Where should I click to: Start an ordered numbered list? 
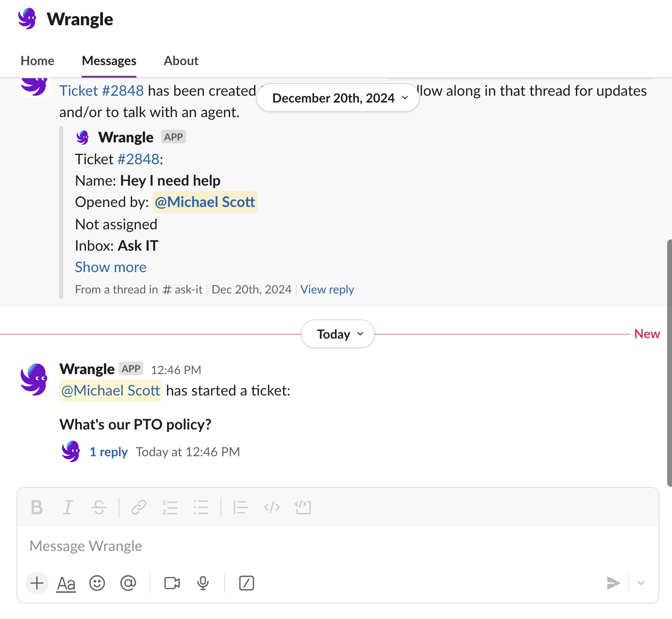(x=170, y=507)
